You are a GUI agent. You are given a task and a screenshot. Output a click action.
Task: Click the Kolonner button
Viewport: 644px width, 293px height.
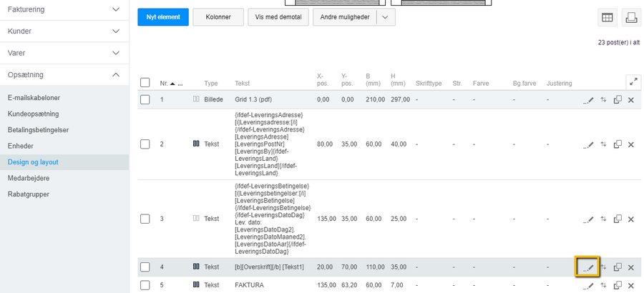[x=218, y=17]
